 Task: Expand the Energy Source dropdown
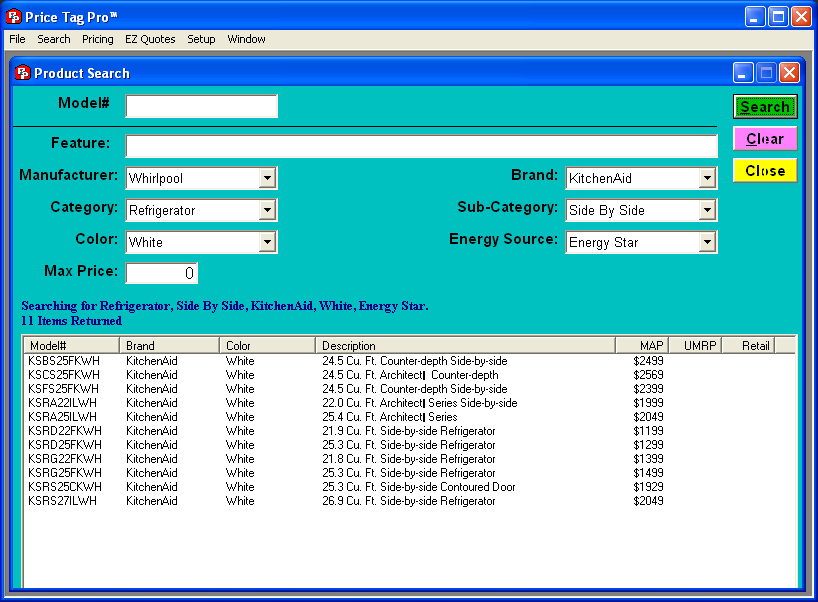tap(707, 242)
